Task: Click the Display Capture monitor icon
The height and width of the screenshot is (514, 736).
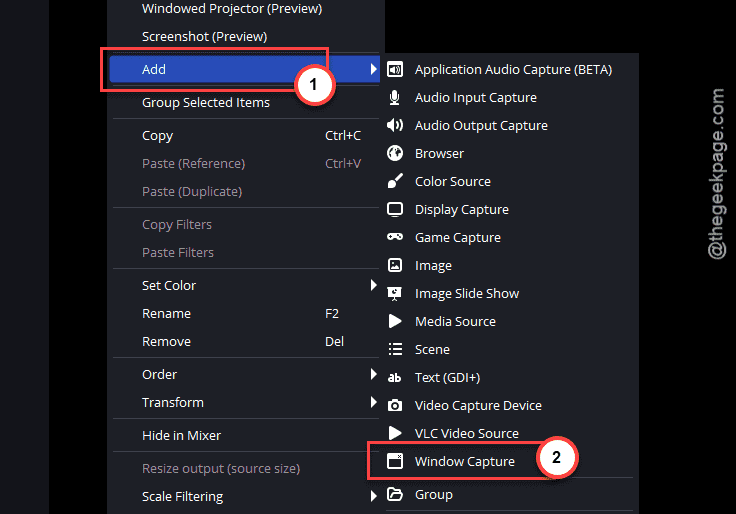Action: (395, 209)
